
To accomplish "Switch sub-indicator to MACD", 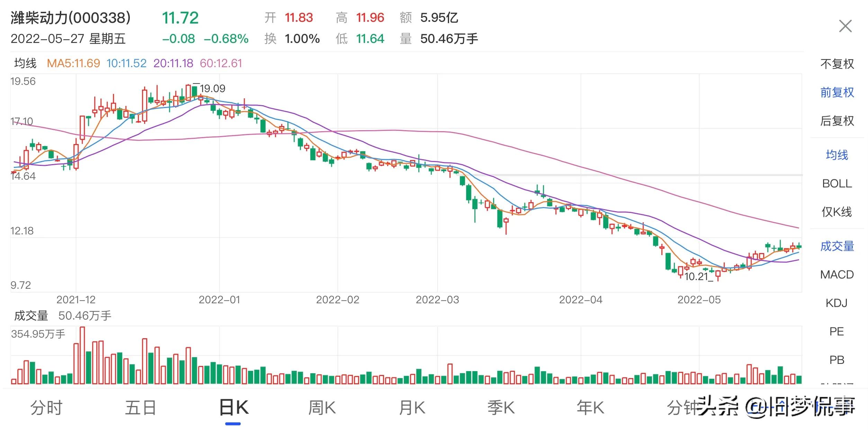I will click(837, 275).
